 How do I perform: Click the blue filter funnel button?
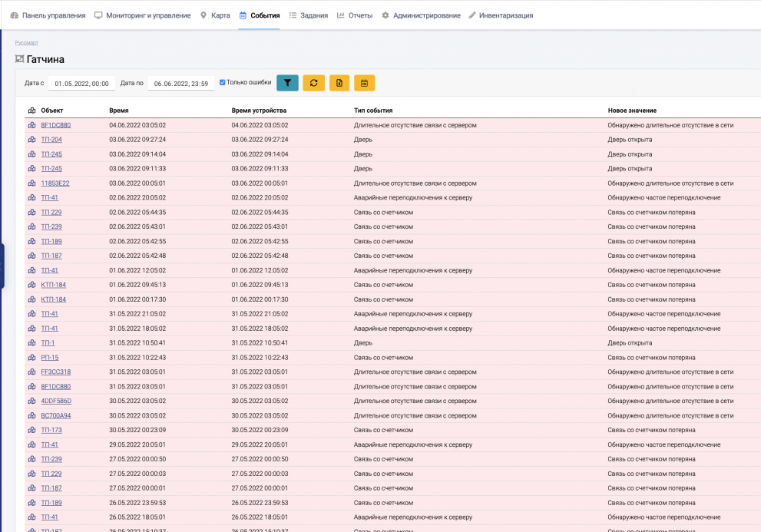click(x=287, y=83)
